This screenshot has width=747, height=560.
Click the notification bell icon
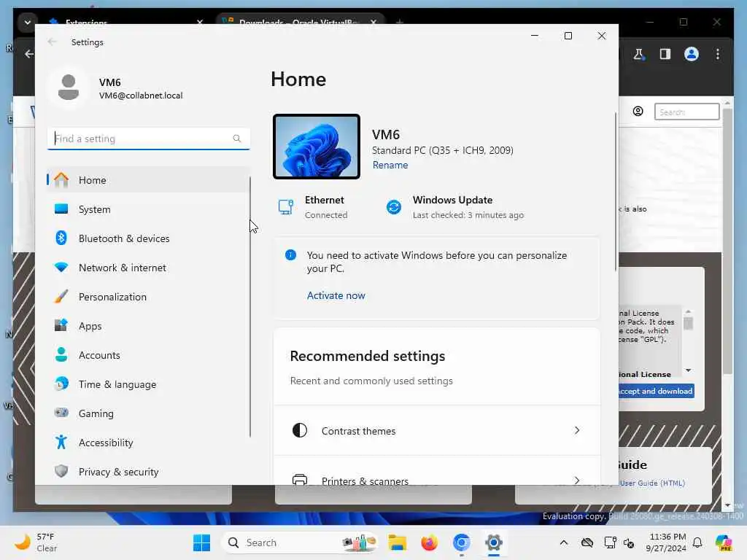click(697, 542)
